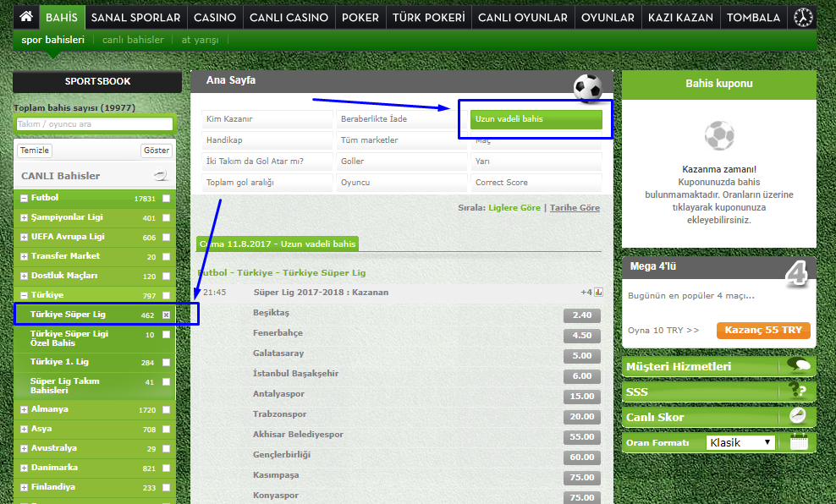Viewport: 836px width, 504px height.
Task: Click the team or player search field
Action: tap(94, 124)
